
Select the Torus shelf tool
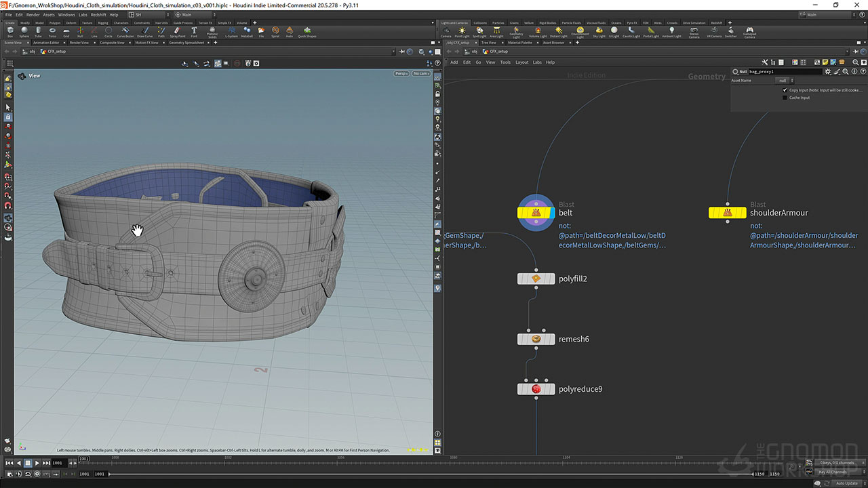(x=52, y=31)
